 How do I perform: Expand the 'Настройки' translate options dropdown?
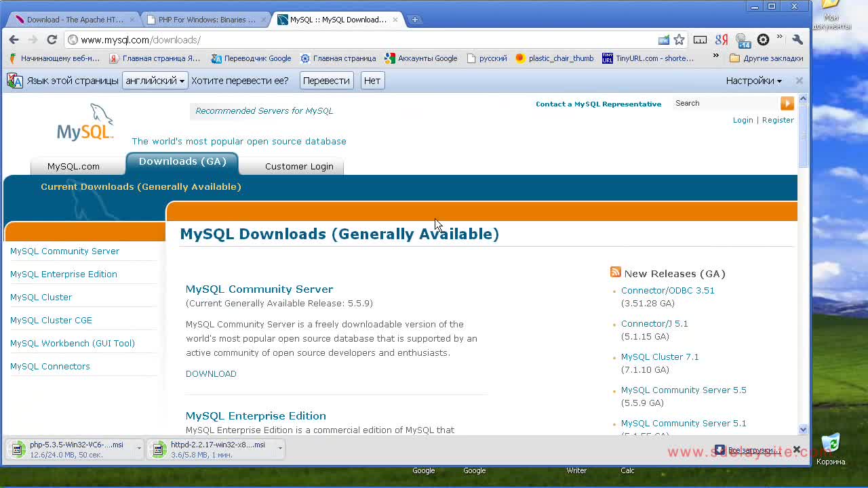pyautogui.click(x=754, y=81)
